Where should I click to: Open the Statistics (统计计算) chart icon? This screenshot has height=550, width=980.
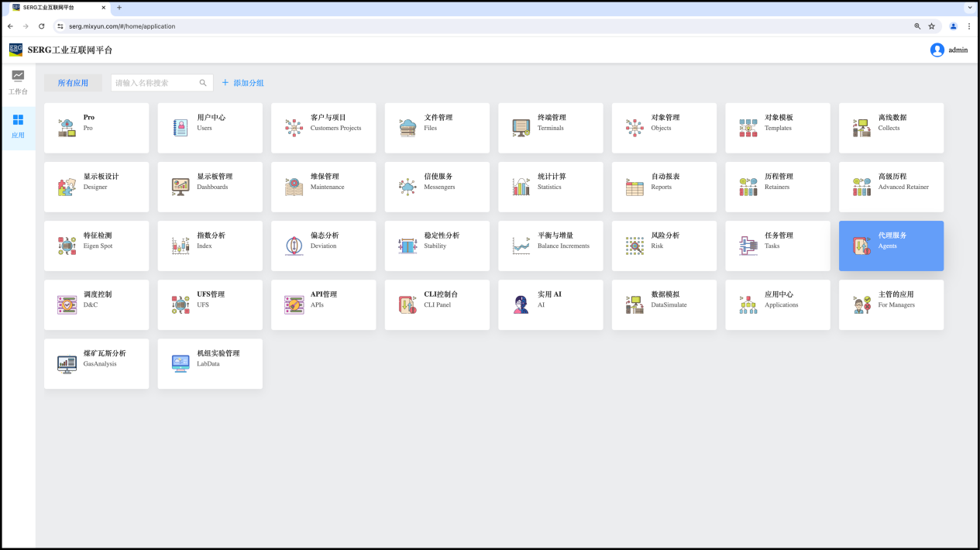coord(521,187)
